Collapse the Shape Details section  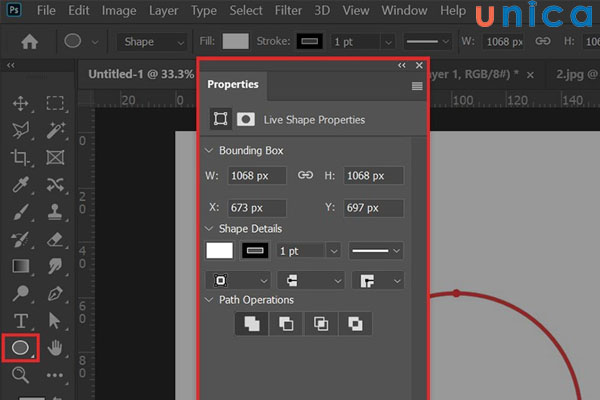click(x=209, y=229)
